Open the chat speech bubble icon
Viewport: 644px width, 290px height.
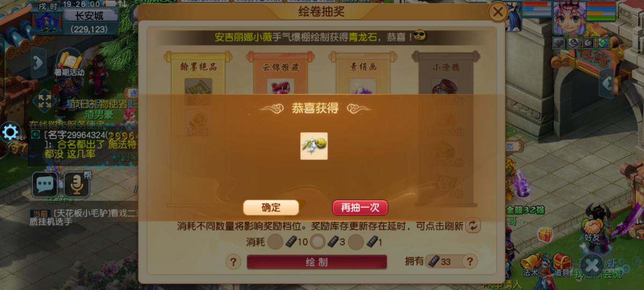[x=44, y=185]
